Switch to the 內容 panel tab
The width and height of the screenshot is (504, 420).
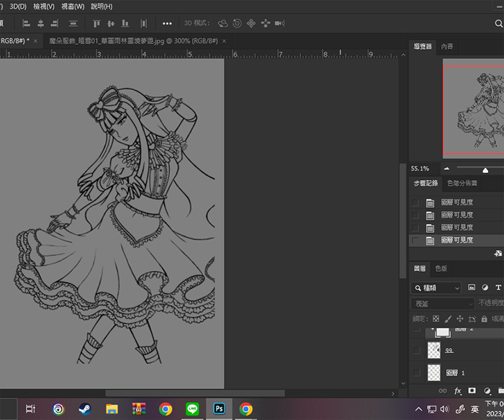point(447,47)
